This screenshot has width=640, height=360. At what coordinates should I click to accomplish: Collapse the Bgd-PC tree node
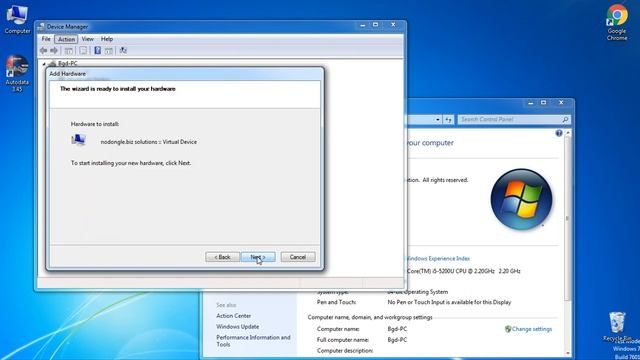[44, 64]
